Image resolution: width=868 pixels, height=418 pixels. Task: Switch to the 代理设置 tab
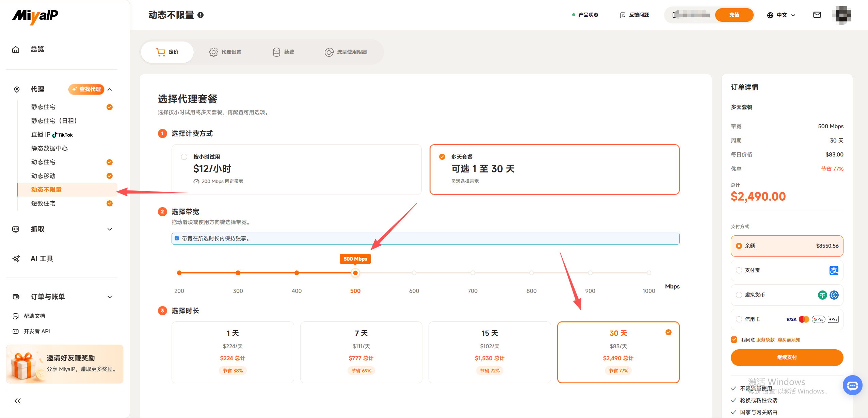pyautogui.click(x=225, y=52)
